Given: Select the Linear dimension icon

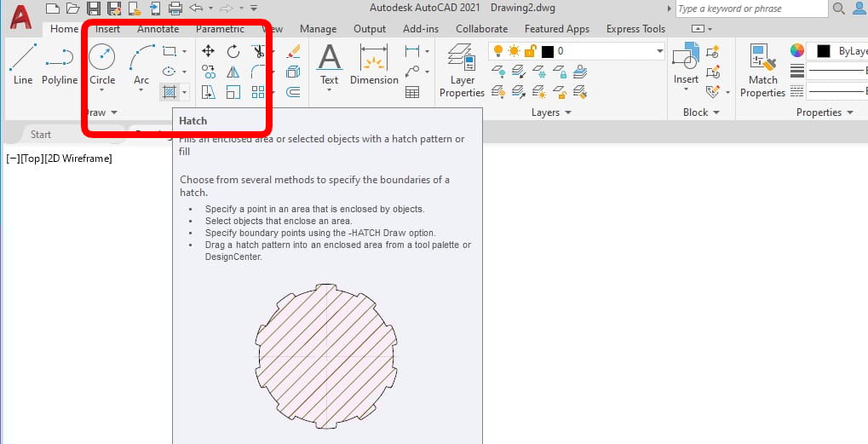Looking at the screenshot, I should tap(412, 51).
